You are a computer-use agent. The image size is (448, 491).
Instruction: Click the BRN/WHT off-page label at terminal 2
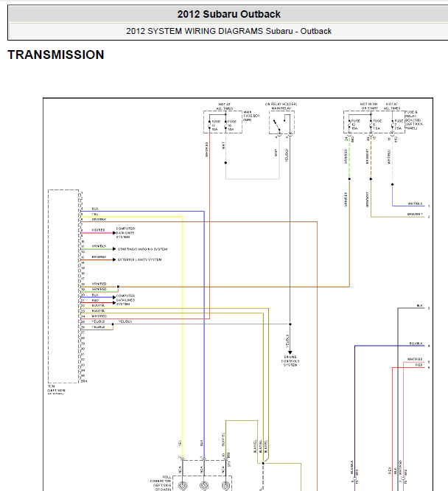tap(415, 215)
